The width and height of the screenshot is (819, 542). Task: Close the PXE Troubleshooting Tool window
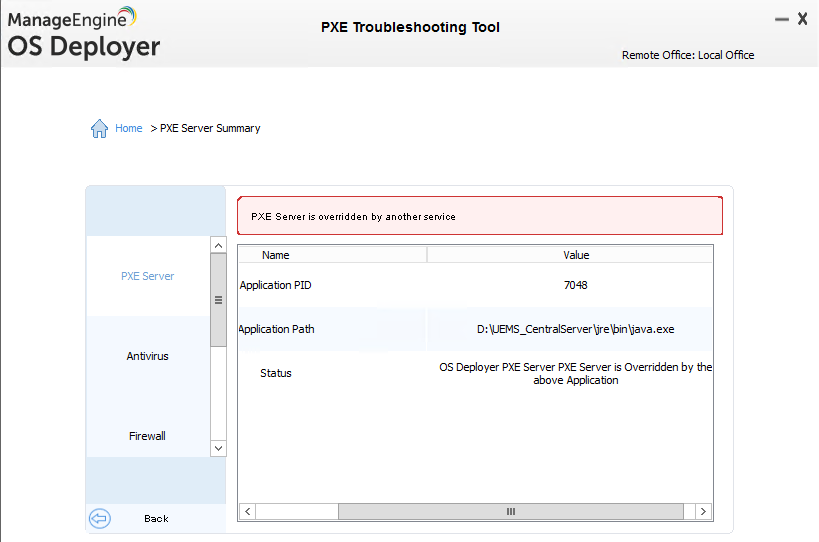803,19
